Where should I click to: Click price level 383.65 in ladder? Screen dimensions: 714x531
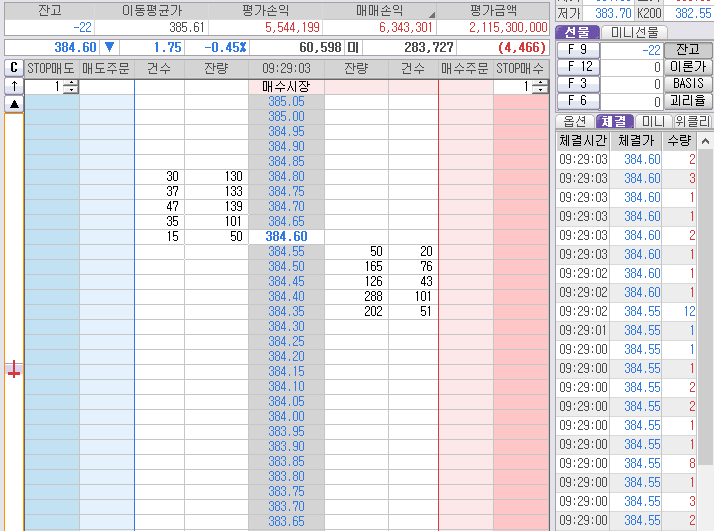[x=286, y=521]
